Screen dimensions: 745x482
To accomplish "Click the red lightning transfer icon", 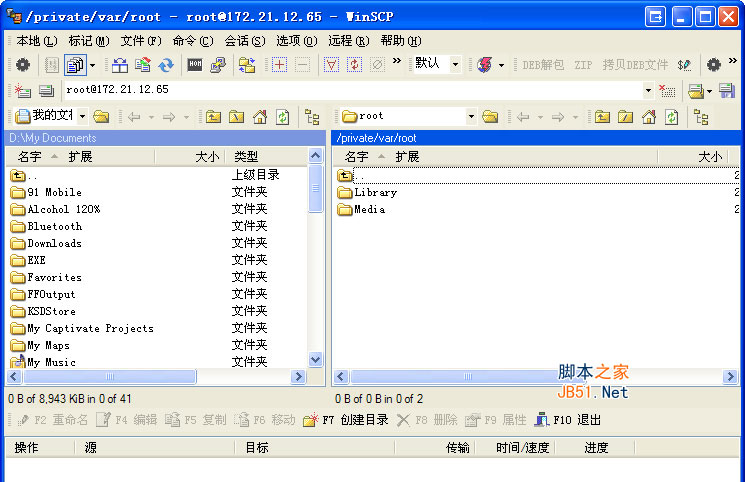I will pos(485,65).
